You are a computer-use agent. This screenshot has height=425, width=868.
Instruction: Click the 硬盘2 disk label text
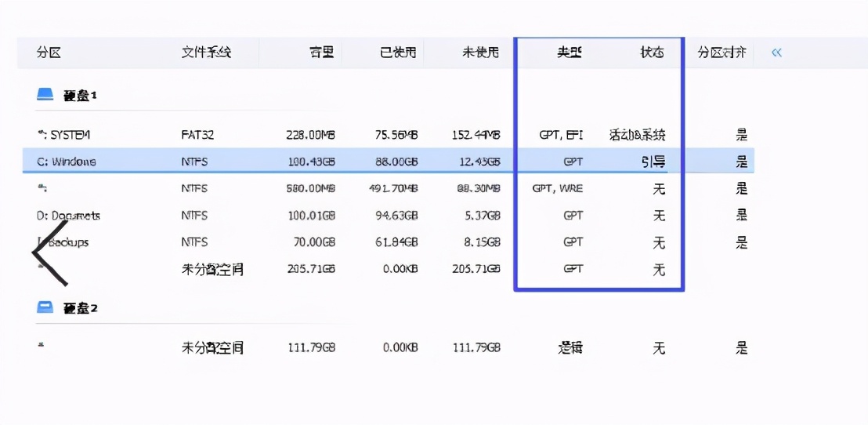(80, 308)
